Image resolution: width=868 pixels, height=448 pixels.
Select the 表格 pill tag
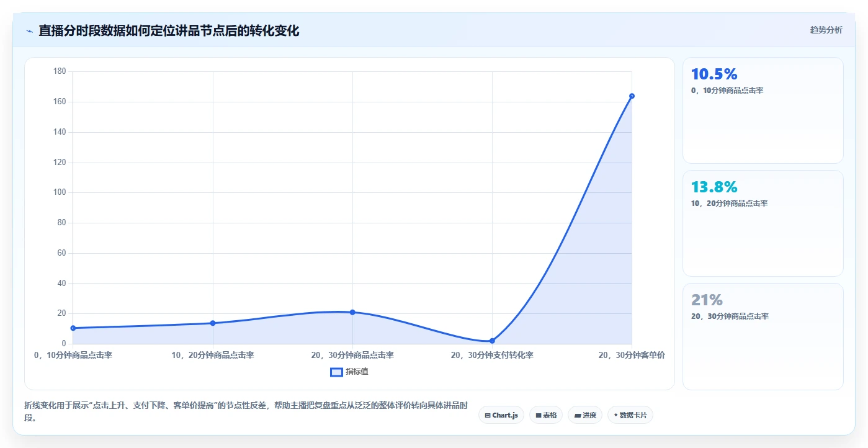tap(546, 415)
